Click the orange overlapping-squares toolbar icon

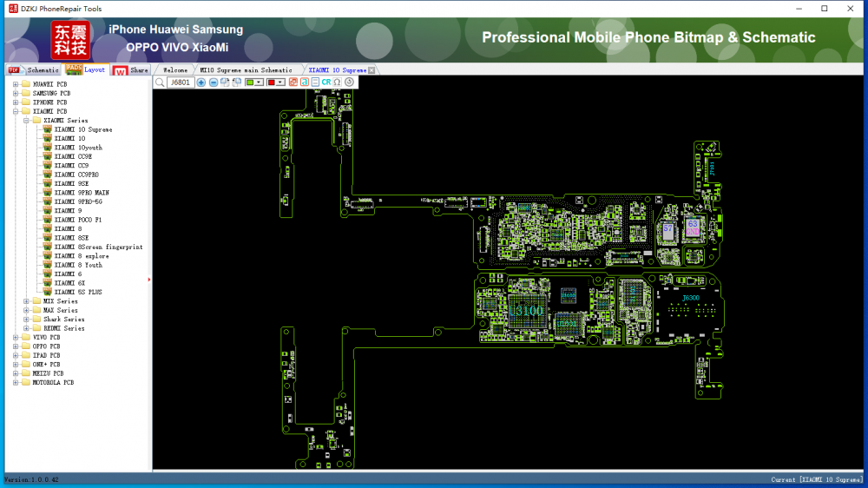[293, 82]
